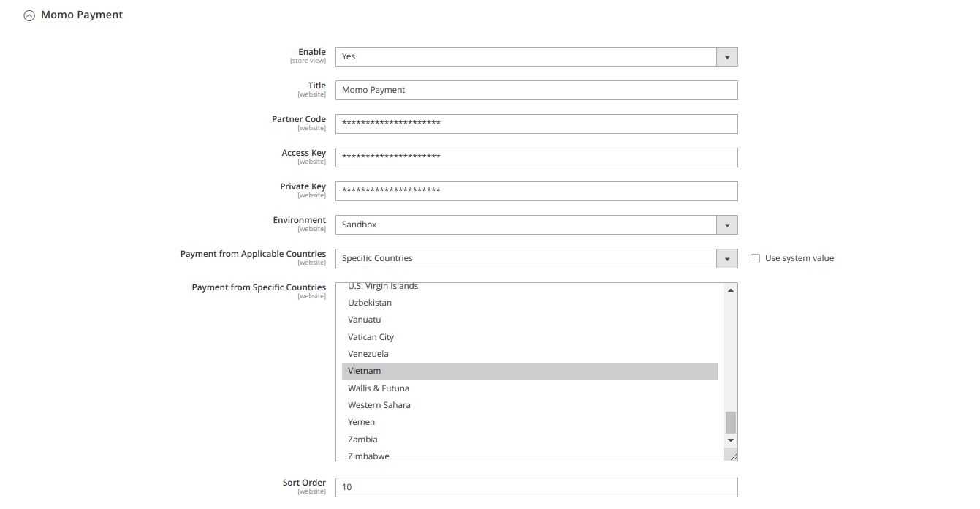Open Payment from Applicable Countries dropdown
This screenshot has width=980, height=509.
click(x=536, y=258)
